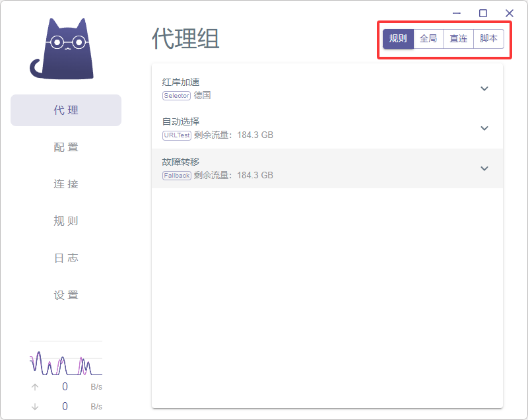Open the 配置 (Profiles) sidebar page
The image size is (528, 420).
click(65, 147)
